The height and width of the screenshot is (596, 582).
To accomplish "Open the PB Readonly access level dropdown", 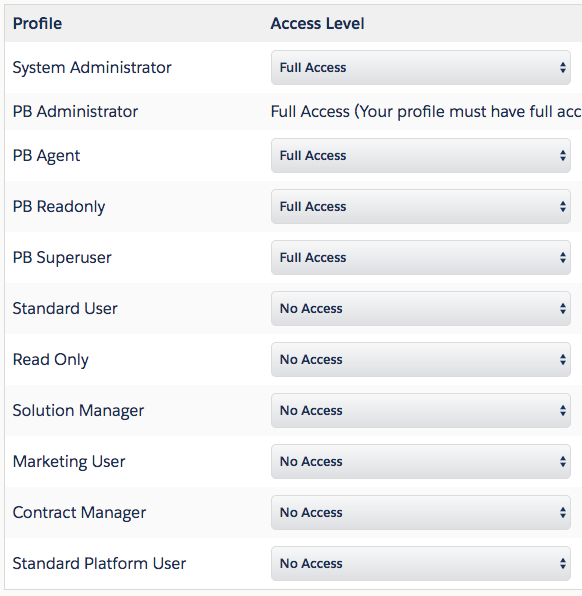I will (x=420, y=206).
